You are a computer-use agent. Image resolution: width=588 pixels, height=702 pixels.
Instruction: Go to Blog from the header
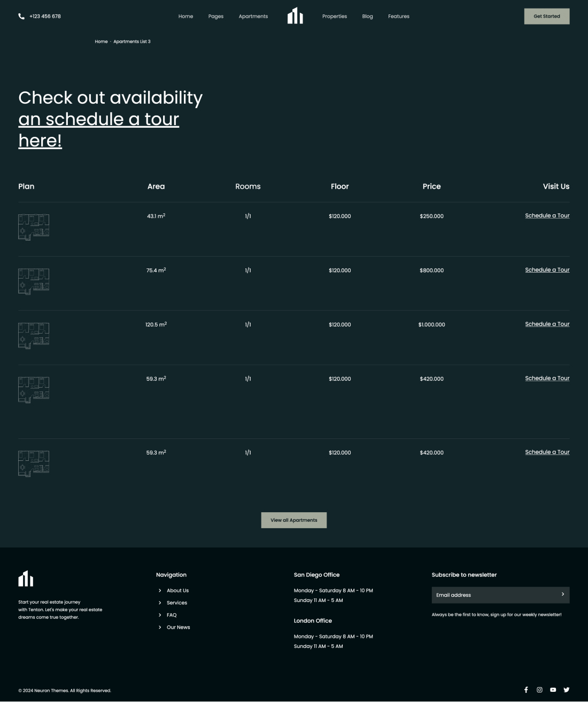(367, 17)
